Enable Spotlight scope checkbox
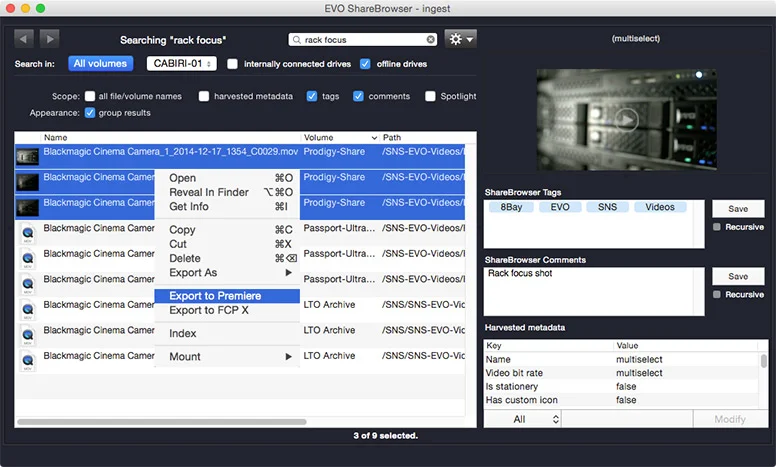776x467 pixels. click(x=431, y=96)
